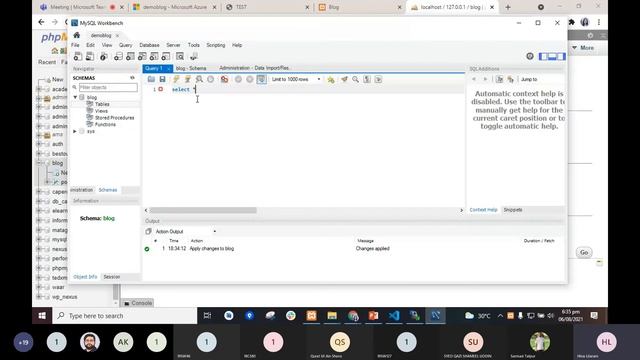Select Tables under blog schema
The width and height of the screenshot is (640, 360).
tap(102, 104)
